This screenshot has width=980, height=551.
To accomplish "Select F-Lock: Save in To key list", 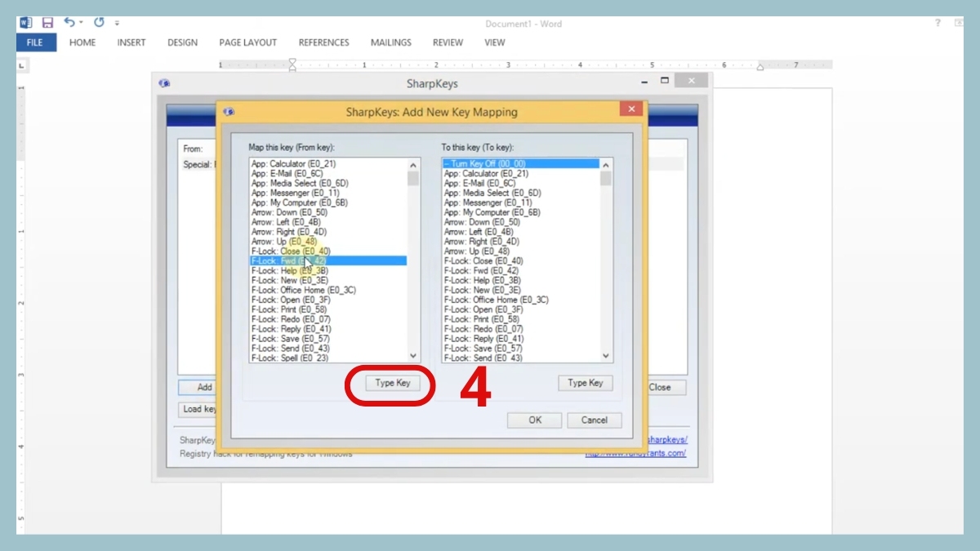I will [x=521, y=349].
